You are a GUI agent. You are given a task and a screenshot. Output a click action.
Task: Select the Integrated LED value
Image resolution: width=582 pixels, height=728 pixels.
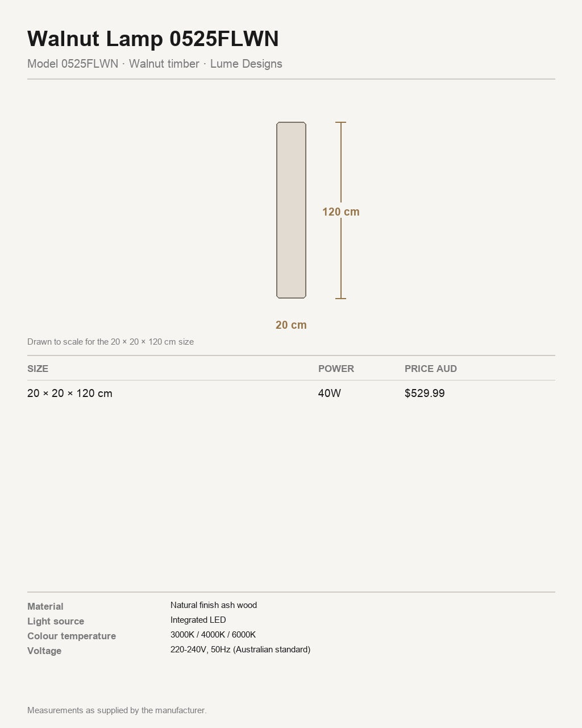pos(198,620)
